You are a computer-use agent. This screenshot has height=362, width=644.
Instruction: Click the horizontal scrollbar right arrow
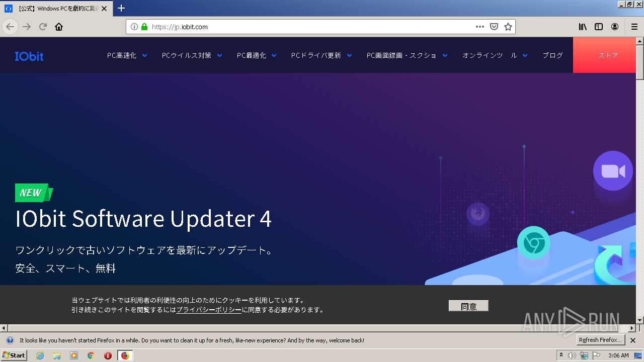click(632, 328)
